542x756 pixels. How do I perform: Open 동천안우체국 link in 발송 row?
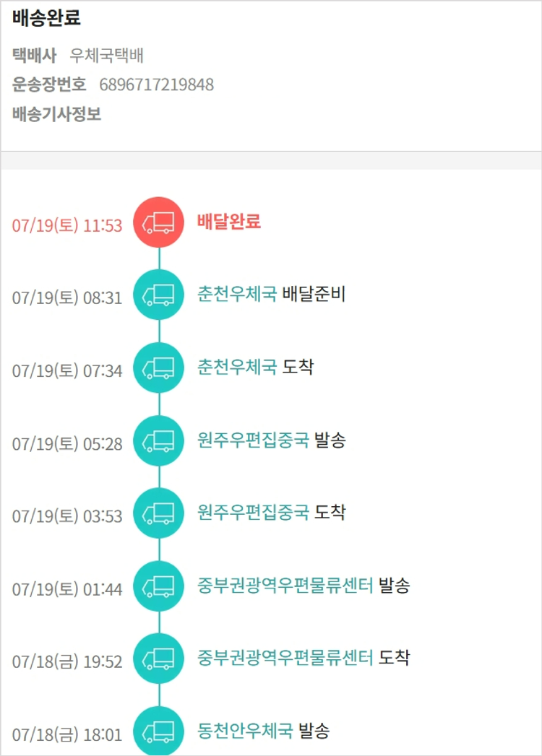[x=245, y=731]
